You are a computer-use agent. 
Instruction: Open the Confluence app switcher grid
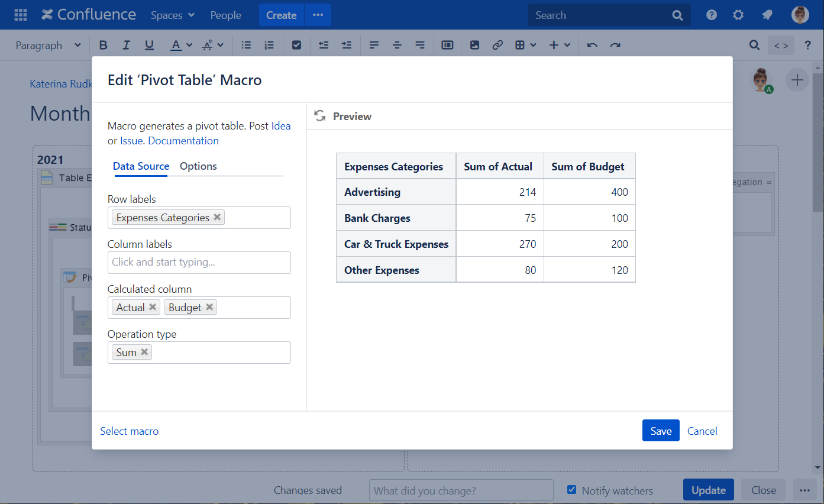[x=20, y=15]
